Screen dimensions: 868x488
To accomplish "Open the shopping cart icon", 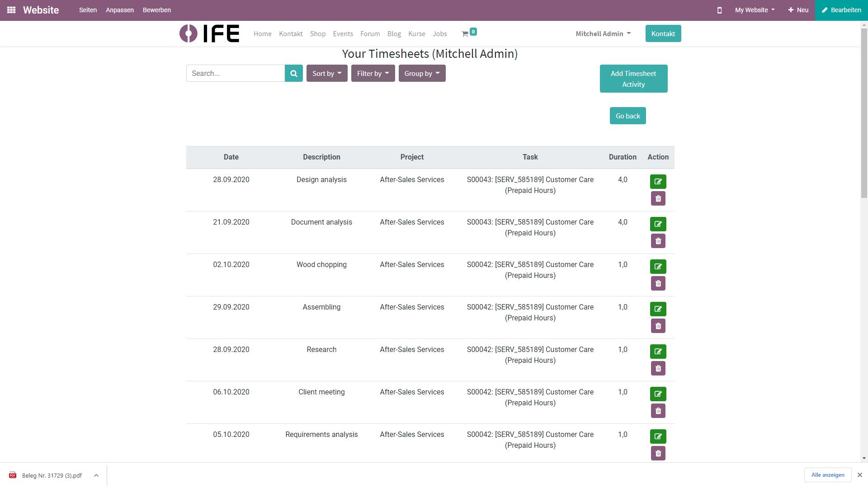I will click(465, 34).
